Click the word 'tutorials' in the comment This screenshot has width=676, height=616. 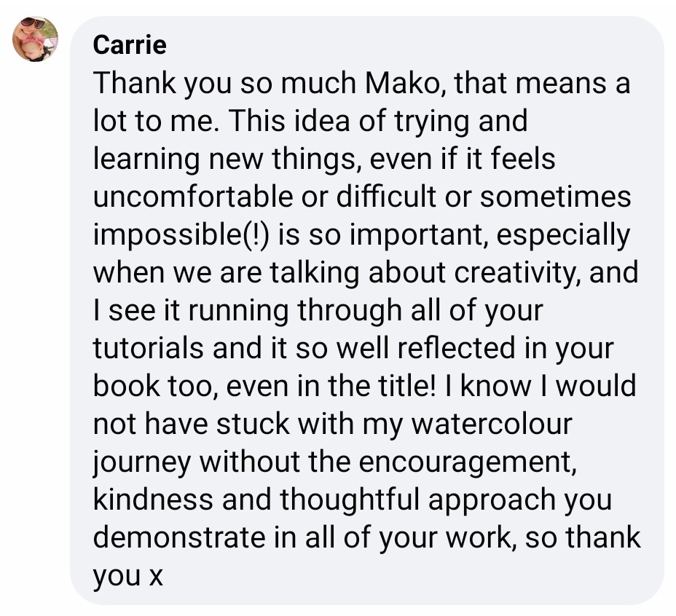(149, 348)
